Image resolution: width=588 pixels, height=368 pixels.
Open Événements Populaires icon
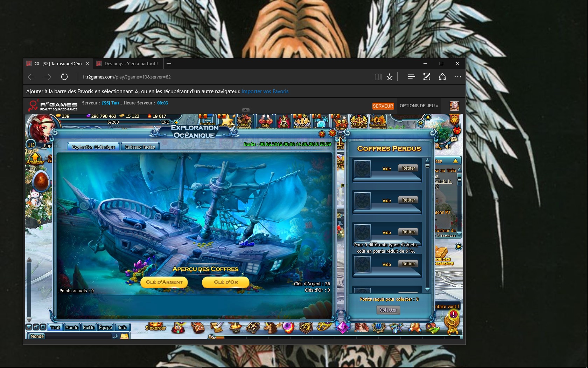pos(378,122)
